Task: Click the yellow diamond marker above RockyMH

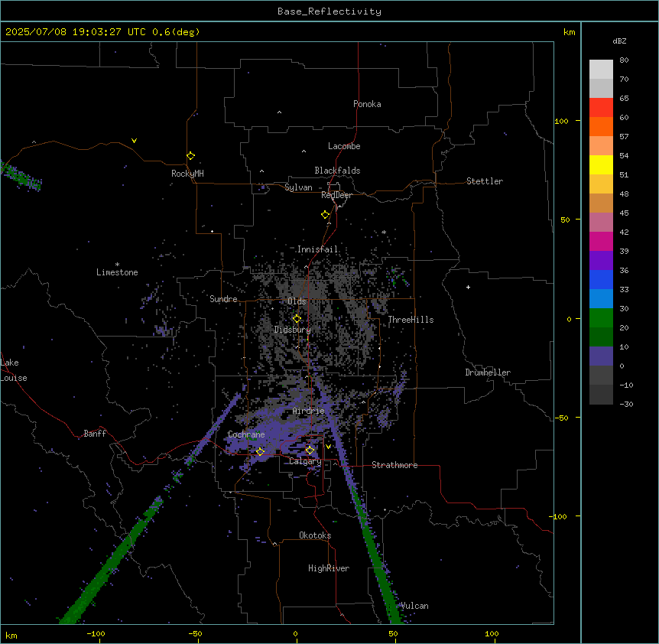Action: pos(190,156)
